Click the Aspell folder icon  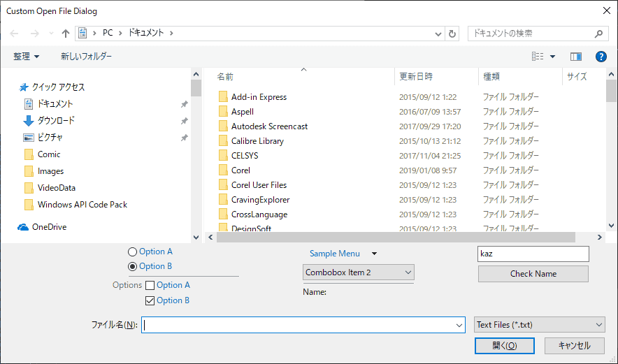pyautogui.click(x=223, y=112)
